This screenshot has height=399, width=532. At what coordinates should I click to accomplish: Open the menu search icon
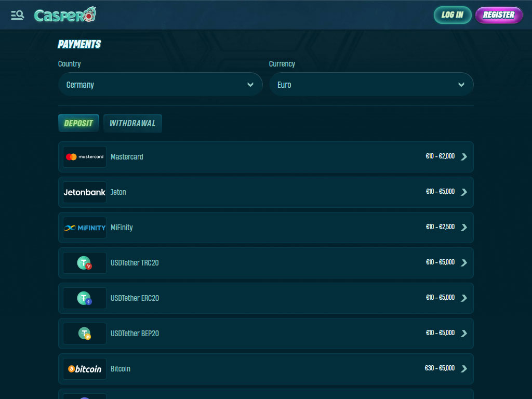tap(17, 15)
